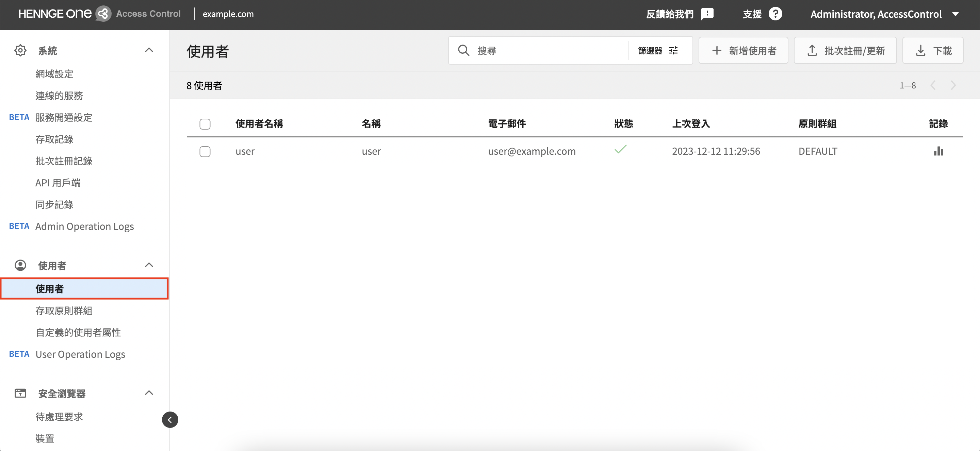This screenshot has height=451, width=980.
Task: Click the 2023-12-12 11:29:56 login time
Action: point(716,151)
